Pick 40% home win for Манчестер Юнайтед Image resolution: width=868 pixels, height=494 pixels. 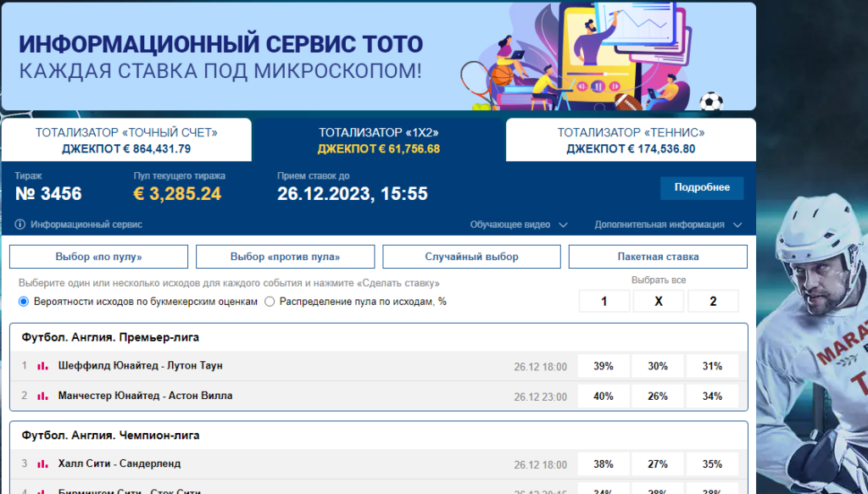(x=604, y=396)
